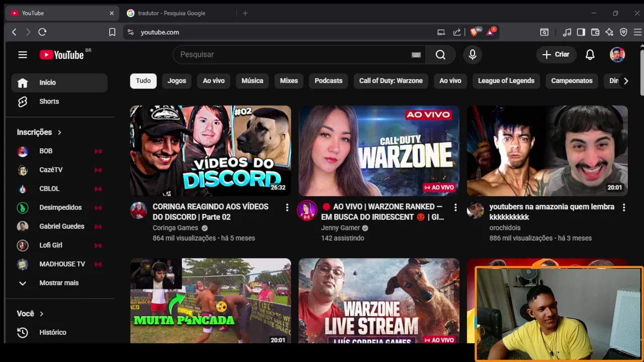Screen dimensions: 644x362
Task: Open options for Warzone Ranked livestream
Action: click(455, 207)
